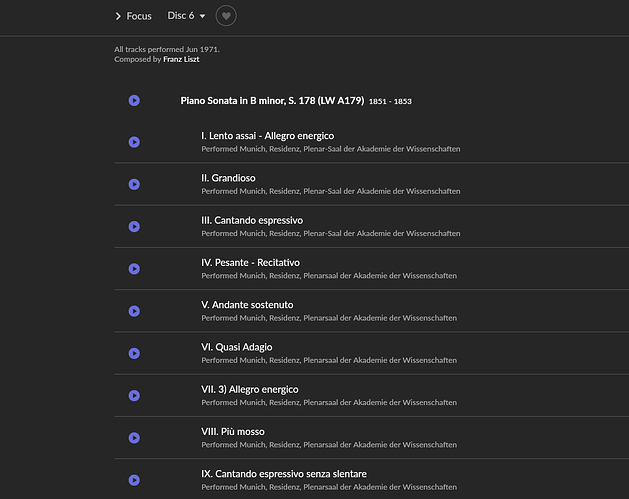
Task: Click the V. Andante sostenuto title
Action: 247,304
